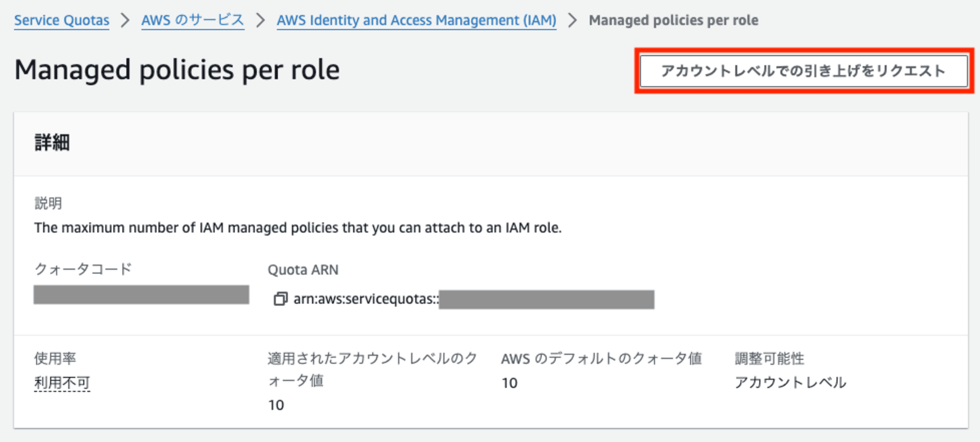
Task: Copy the Quota ARN using copy icon
Action: (x=280, y=299)
